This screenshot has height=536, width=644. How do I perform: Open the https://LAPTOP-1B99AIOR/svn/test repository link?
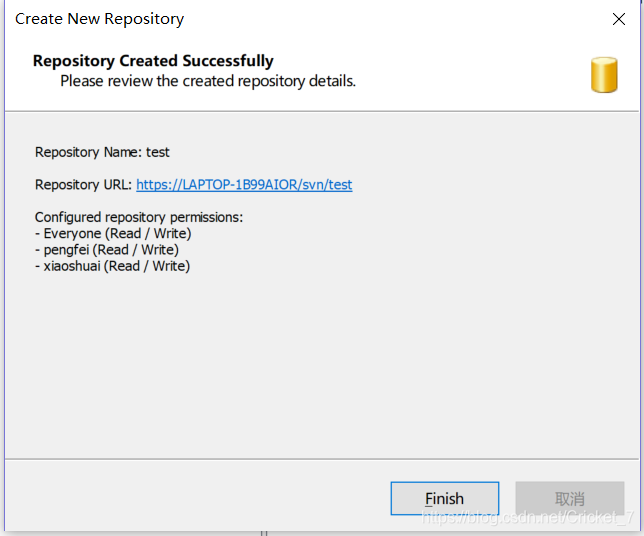(x=244, y=185)
